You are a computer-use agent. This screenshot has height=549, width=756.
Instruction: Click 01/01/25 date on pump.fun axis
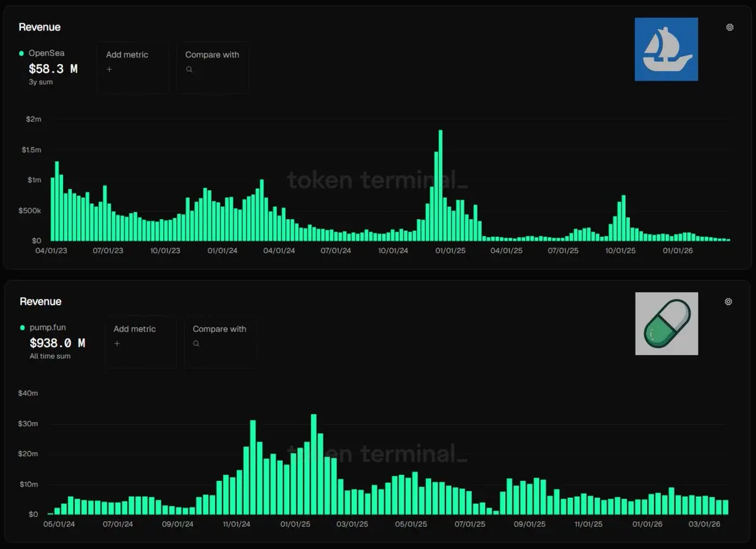(x=295, y=524)
